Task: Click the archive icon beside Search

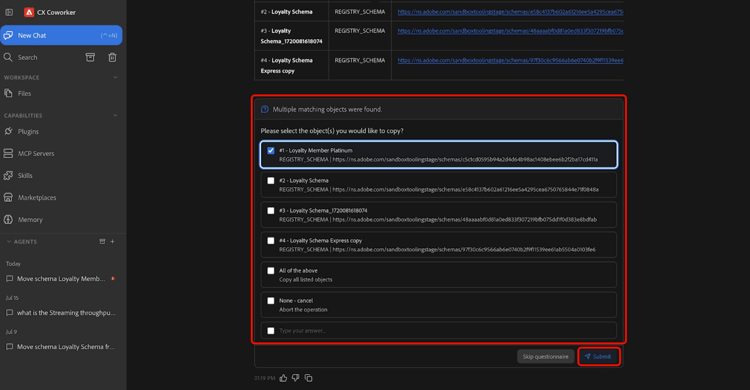Action: coord(90,57)
